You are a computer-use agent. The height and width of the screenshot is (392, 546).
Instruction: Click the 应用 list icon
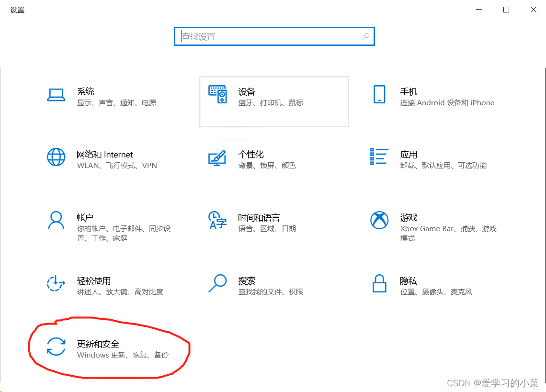[x=379, y=157]
